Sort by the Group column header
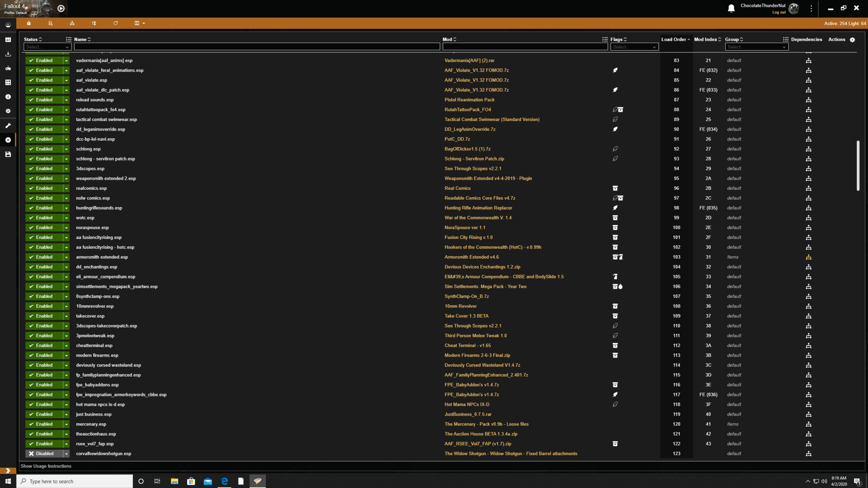 [x=734, y=40]
